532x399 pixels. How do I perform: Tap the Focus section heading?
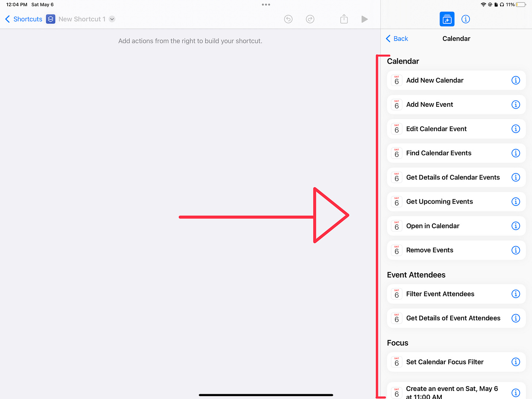pyautogui.click(x=398, y=343)
